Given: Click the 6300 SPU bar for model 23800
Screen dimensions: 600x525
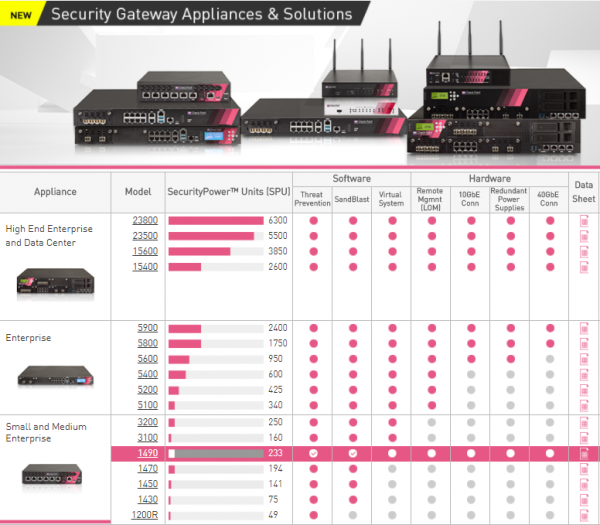Looking at the screenshot, I should (x=215, y=220).
